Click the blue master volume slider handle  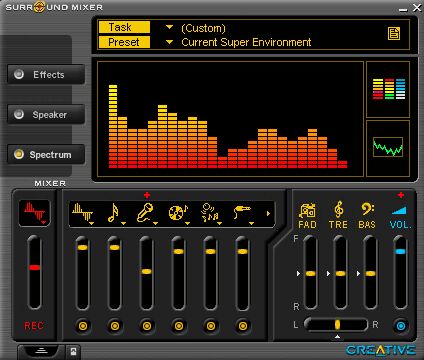point(400,252)
